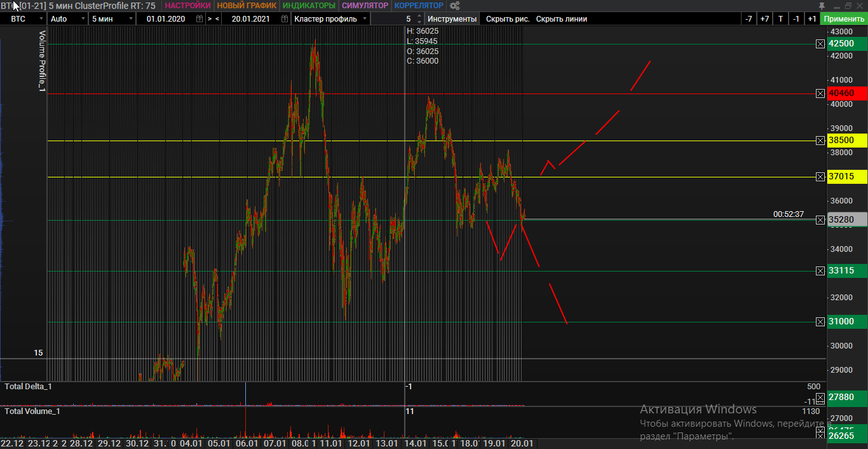Select the red 40460 price label
This screenshot has width=868, height=449.
(x=848, y=93)
